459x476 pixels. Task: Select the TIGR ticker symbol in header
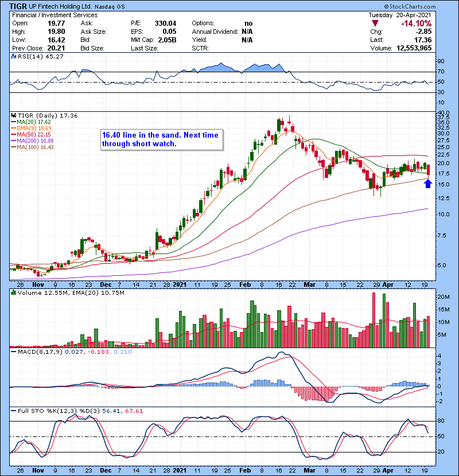[18, 6]
